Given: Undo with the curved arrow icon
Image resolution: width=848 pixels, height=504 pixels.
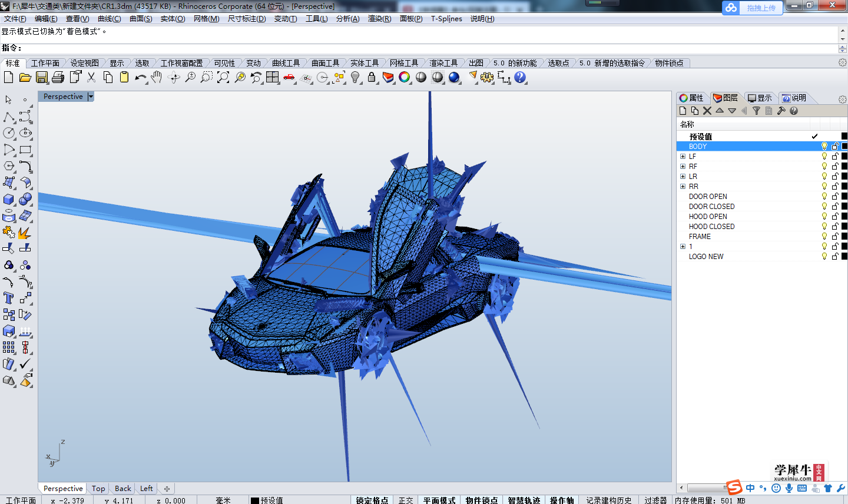Looking at the screenshot, I should pyautogui.click(x=141, y=77).
